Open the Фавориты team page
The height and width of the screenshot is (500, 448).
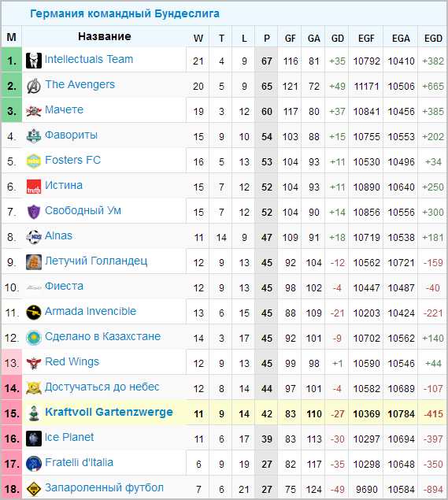[x=71, y=135]
